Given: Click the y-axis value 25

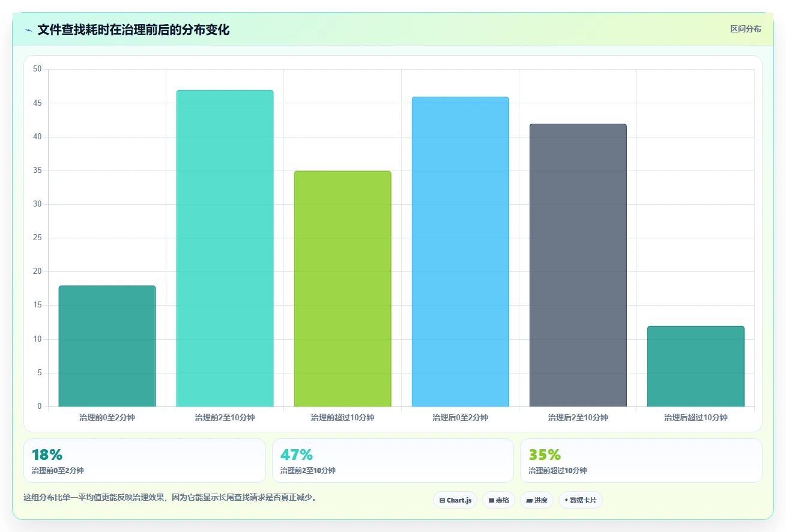Looking at the screenshot, I should 37,238.
